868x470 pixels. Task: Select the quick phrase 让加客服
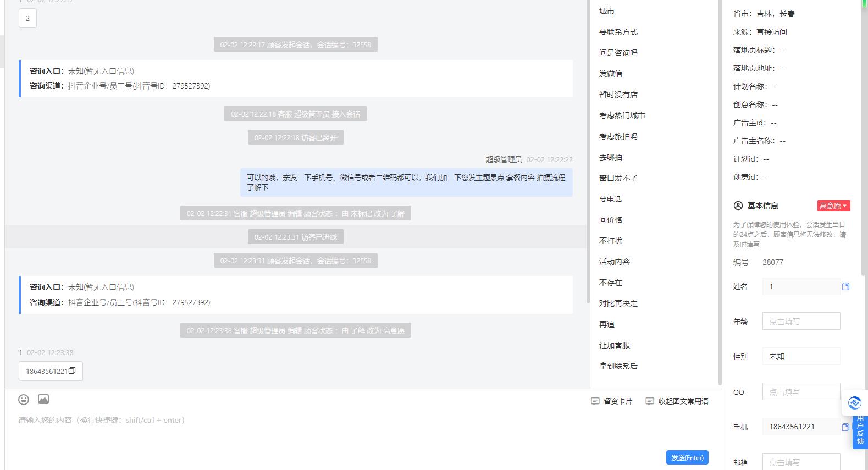pos(615,345)
